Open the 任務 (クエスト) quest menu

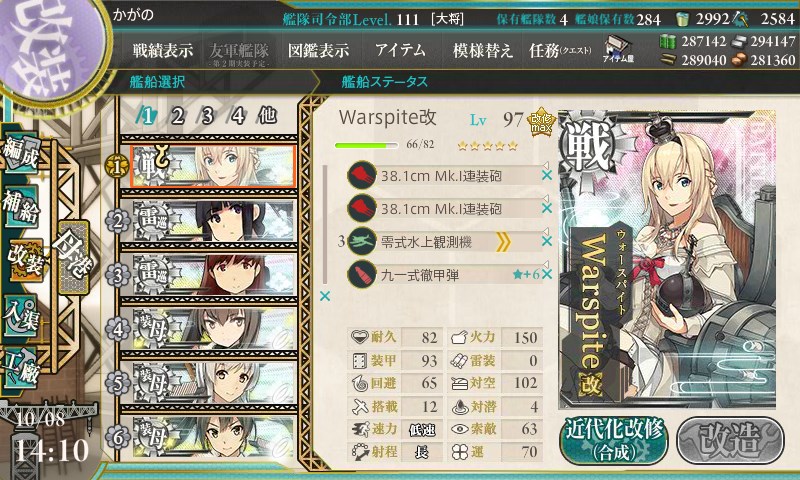tap(560, 50)
